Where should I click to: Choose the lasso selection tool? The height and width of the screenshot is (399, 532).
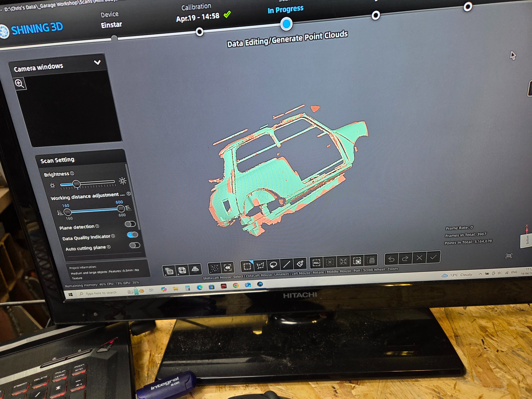pyautogui.click(x=273, y=265)
